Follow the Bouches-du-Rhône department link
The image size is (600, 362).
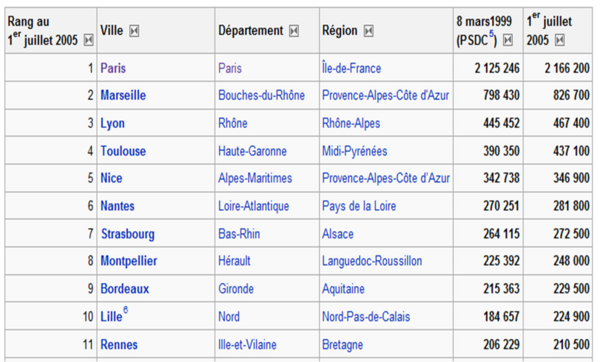[x=261, y=95]
